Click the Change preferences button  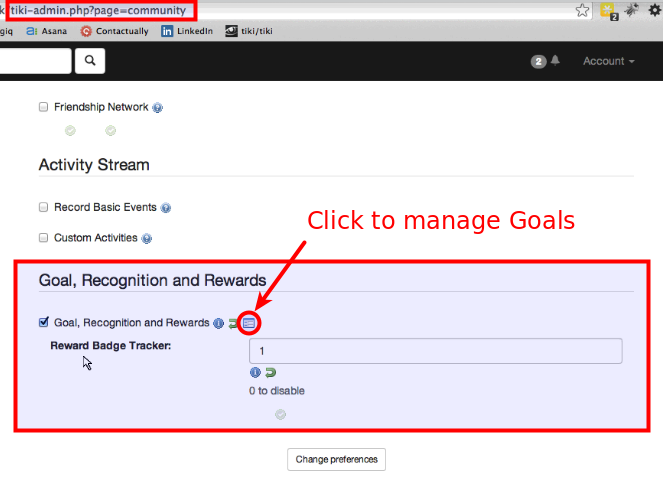[337, 459]
